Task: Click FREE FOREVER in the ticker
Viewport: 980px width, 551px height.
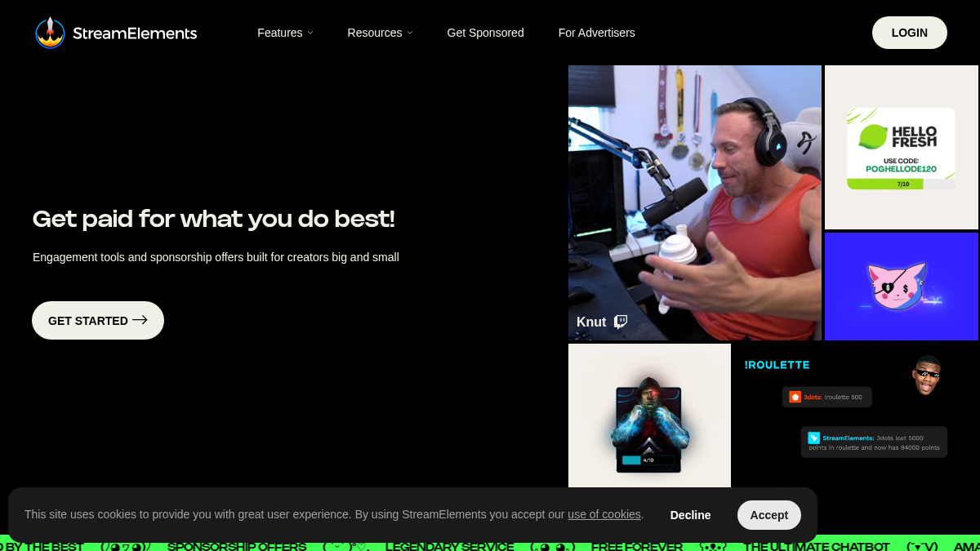Action: click(637, 546)
